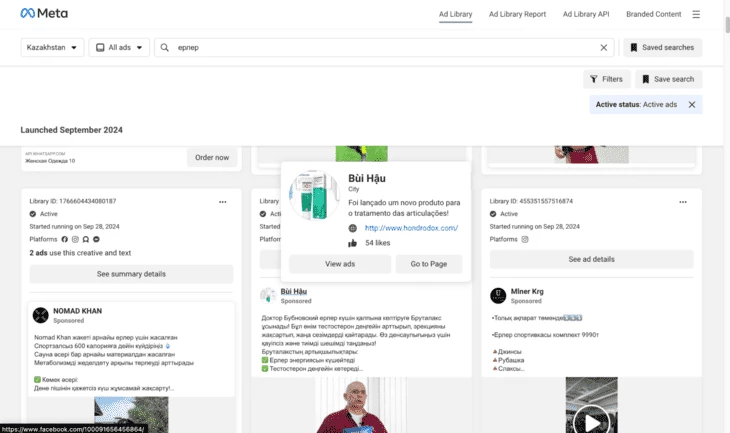Viewport: 730px width, 433px height.
Task: Click into the search input field
Action: tap(385, 47)
